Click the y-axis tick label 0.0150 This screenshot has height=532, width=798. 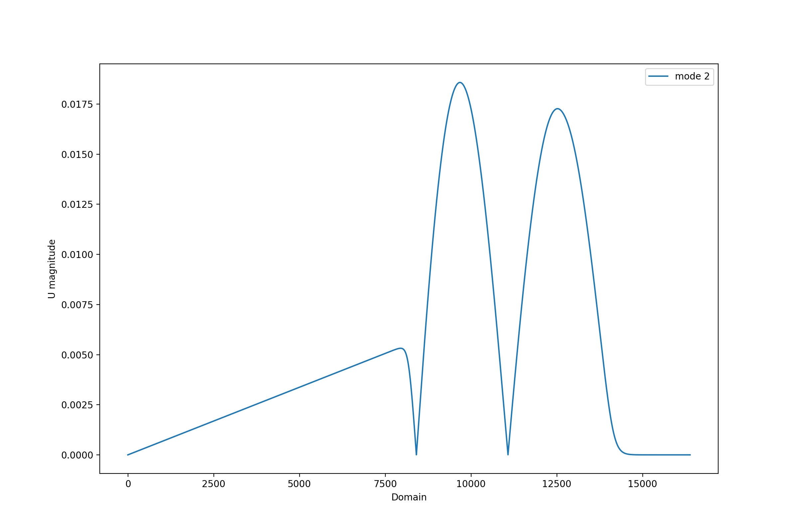[77, 155]
